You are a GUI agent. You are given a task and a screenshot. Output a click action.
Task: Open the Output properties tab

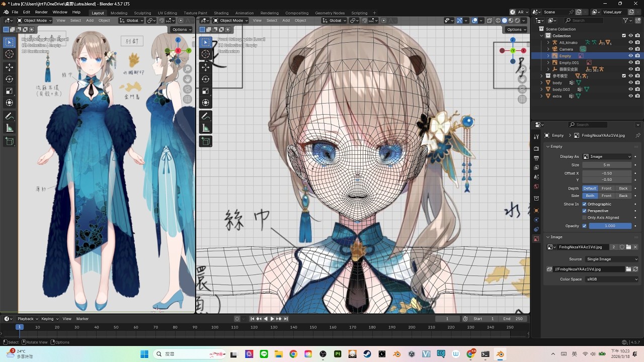click(x=536, y=158)
